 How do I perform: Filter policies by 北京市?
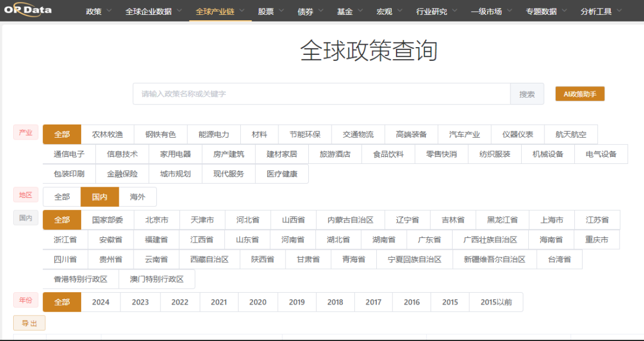(x=157, y=220)
